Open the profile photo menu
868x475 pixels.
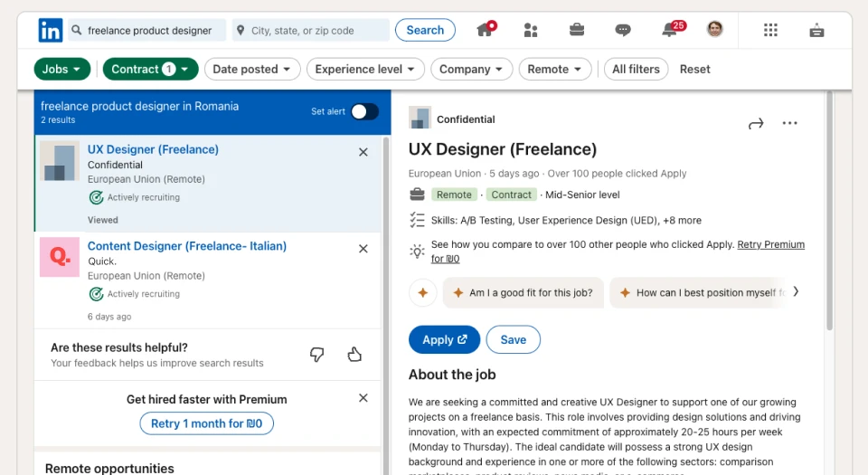(714, 29)
